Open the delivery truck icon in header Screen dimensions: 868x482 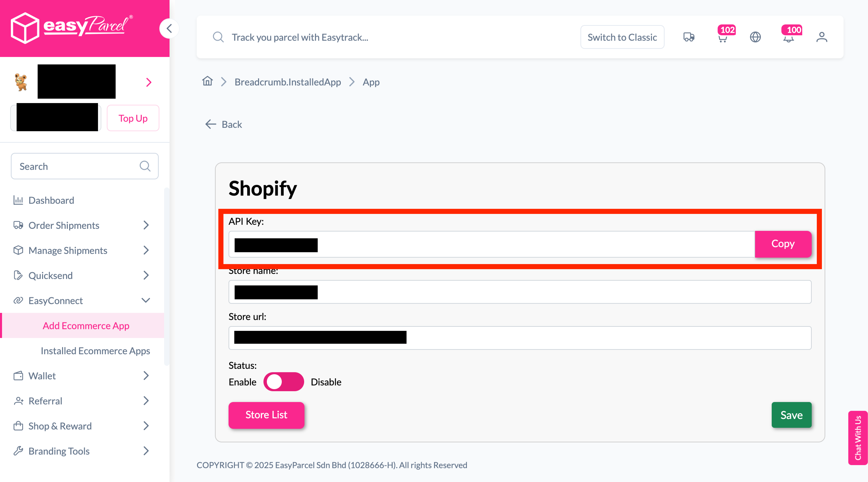click(x=689, y=37)
